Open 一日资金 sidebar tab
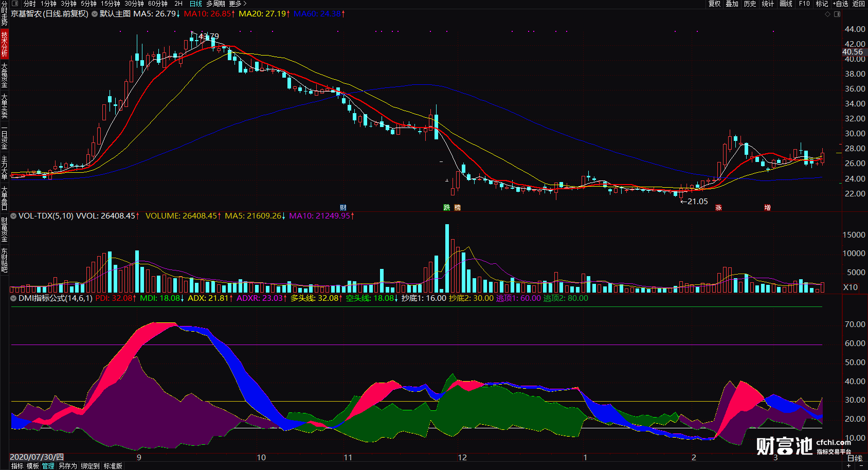The width and height of the screenshot is (868, 470). tap(4, 138)
